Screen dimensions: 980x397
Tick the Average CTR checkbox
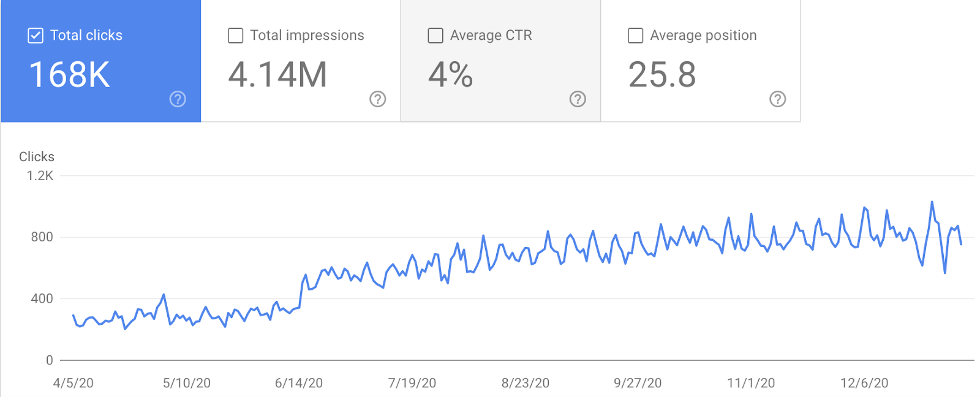(435, 36)
